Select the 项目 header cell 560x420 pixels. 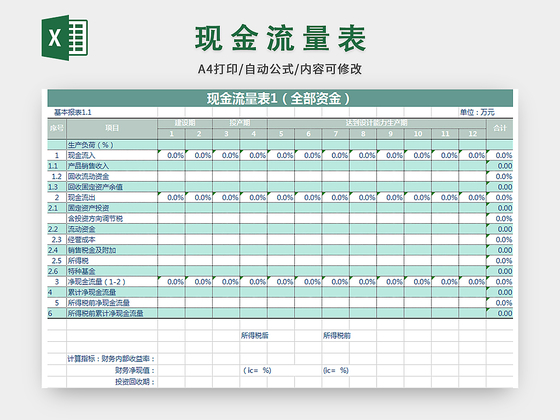click(x=112, y=129)
